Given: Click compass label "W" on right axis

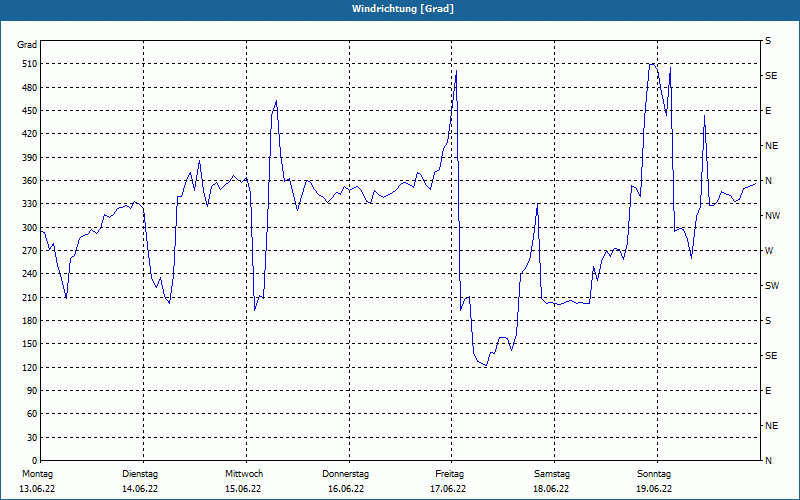Looking at the screenshot, I should pos(769,251).
